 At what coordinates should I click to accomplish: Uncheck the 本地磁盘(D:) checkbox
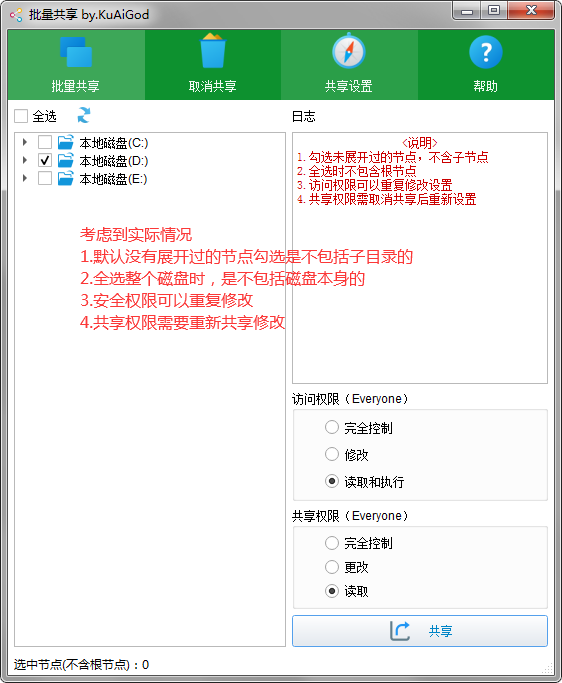pyautogui.click(x=45, y=160)
